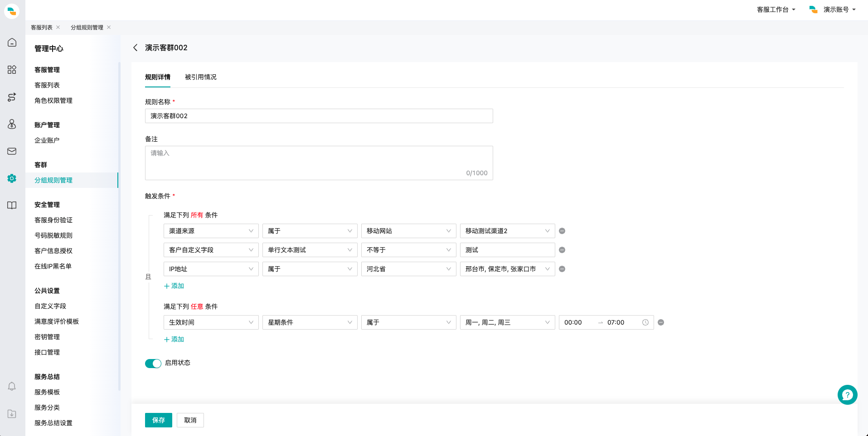
Task: Open the 星期条件 dropdown
Action: pyautogui.click(x=310, y=322)
